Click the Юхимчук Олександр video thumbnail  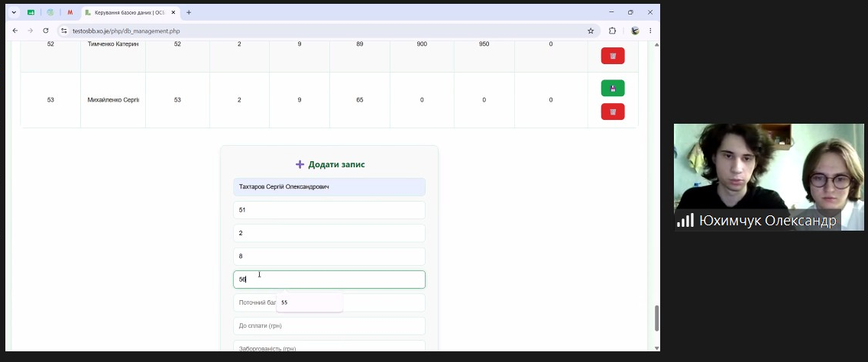coord(769,176)
